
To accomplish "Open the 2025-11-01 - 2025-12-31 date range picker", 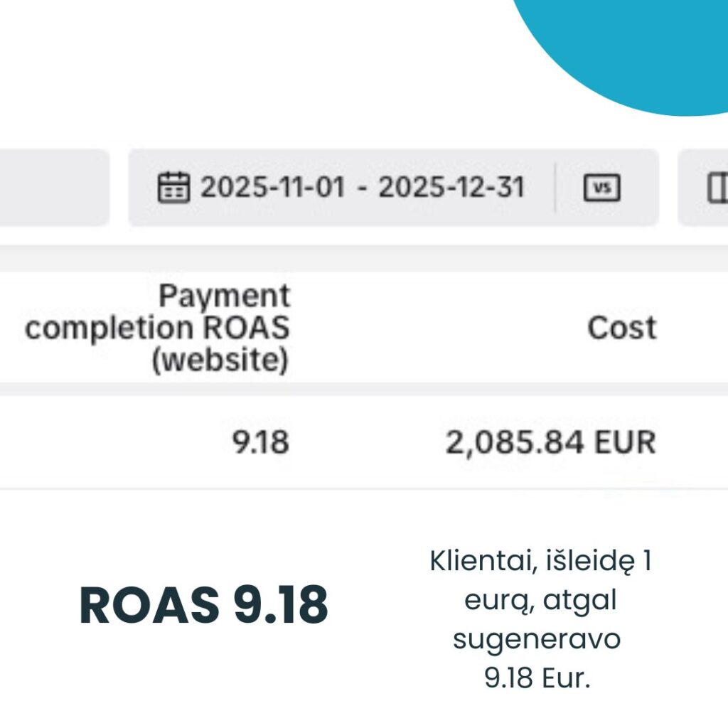I will 363,188.
